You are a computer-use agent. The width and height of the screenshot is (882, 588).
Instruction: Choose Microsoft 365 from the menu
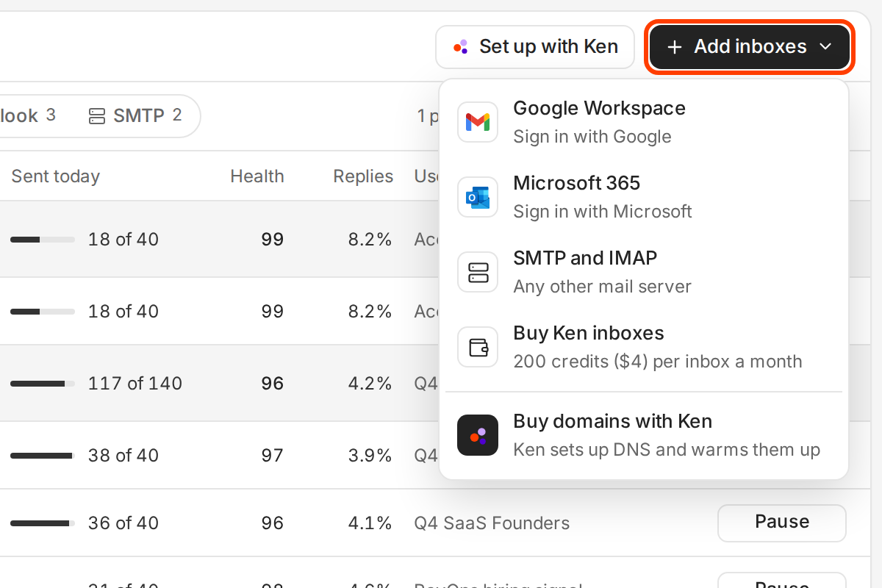644,197
